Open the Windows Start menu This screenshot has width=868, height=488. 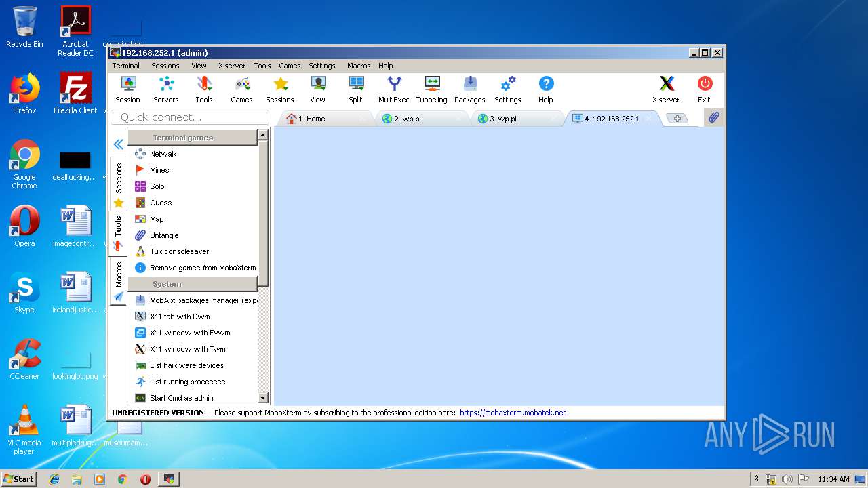(x=18, y=479)
